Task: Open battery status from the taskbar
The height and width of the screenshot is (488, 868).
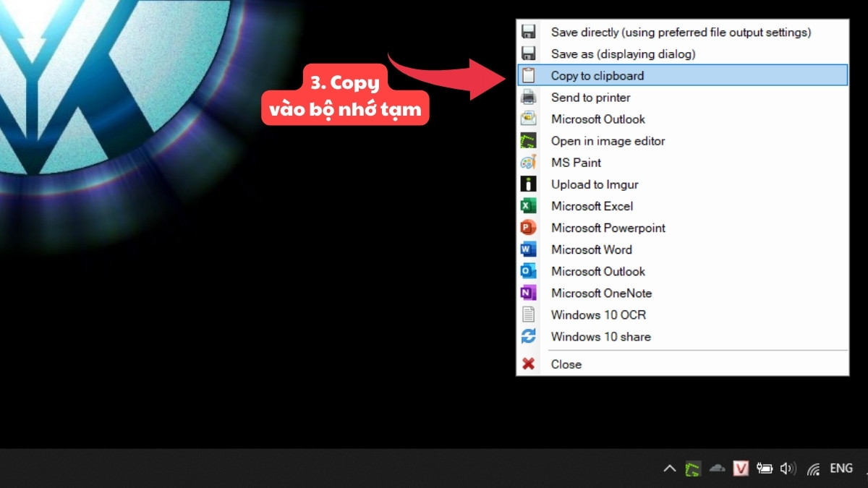Action: (765, 468)
